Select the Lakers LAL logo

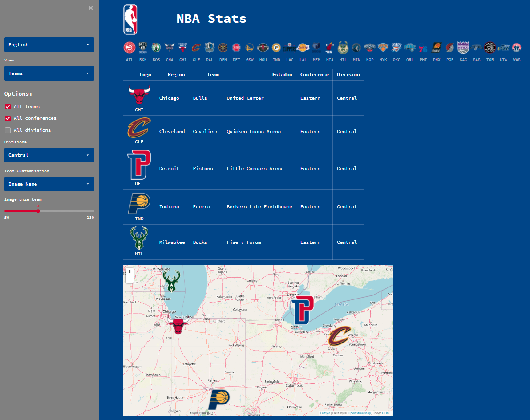click(303, 48)
